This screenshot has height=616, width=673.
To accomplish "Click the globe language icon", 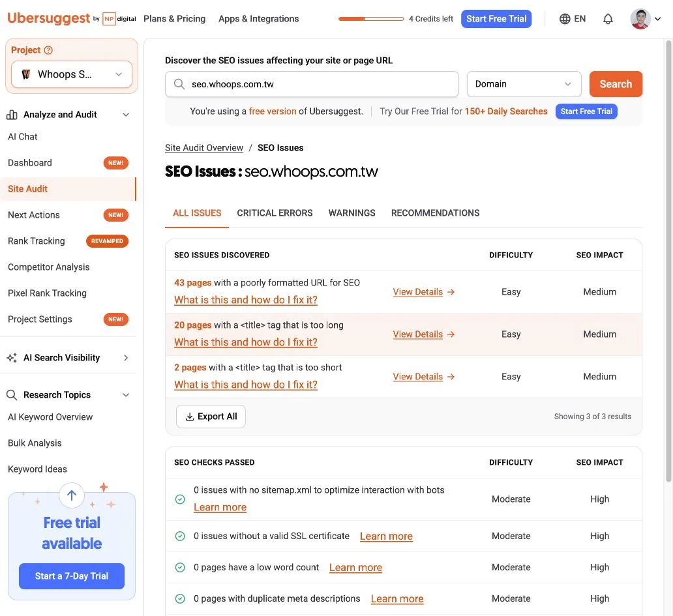I will click(x=565, y=19).
